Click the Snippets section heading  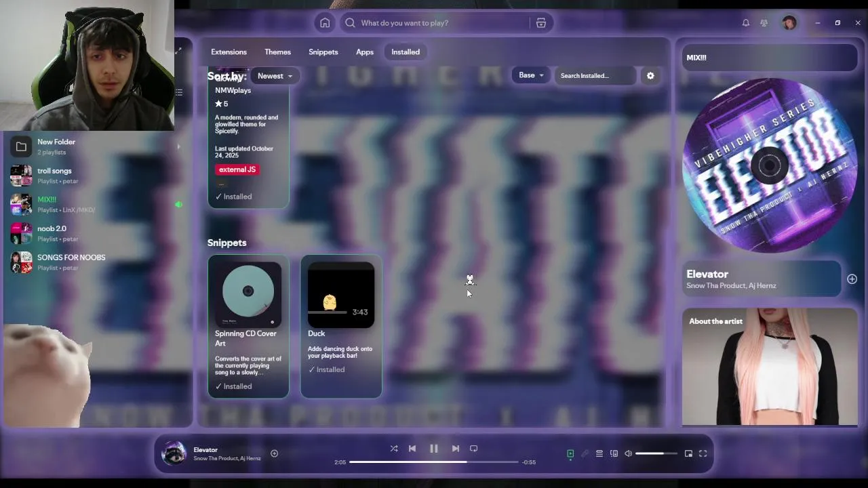tap(226, 243)
